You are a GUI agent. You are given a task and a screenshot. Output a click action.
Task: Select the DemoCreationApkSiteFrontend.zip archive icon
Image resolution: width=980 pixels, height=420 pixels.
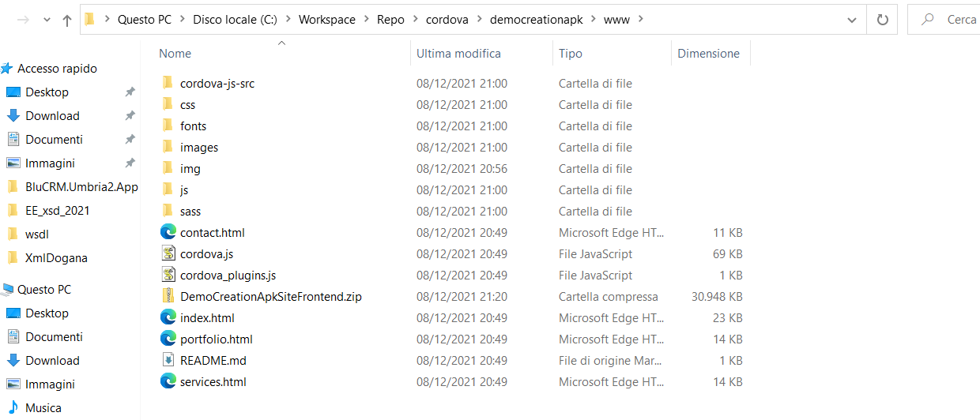click(x=168, y=296)
